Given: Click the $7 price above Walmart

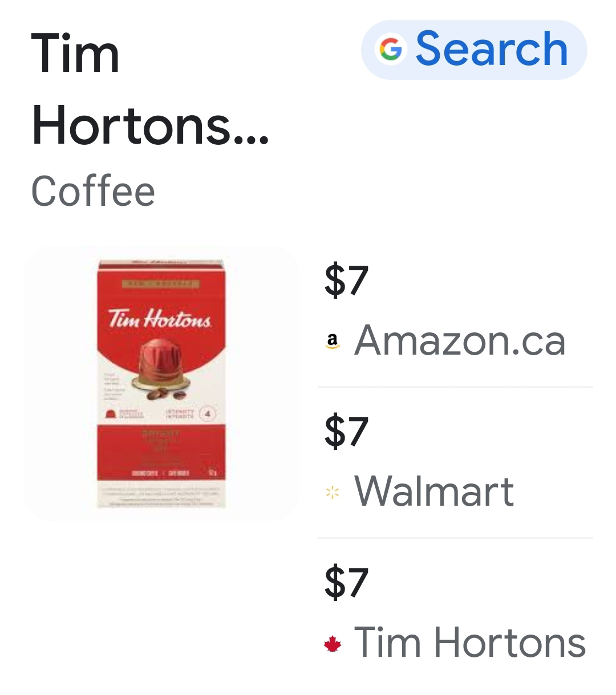Looking at the screenshot, I should [x=347, y=431].
